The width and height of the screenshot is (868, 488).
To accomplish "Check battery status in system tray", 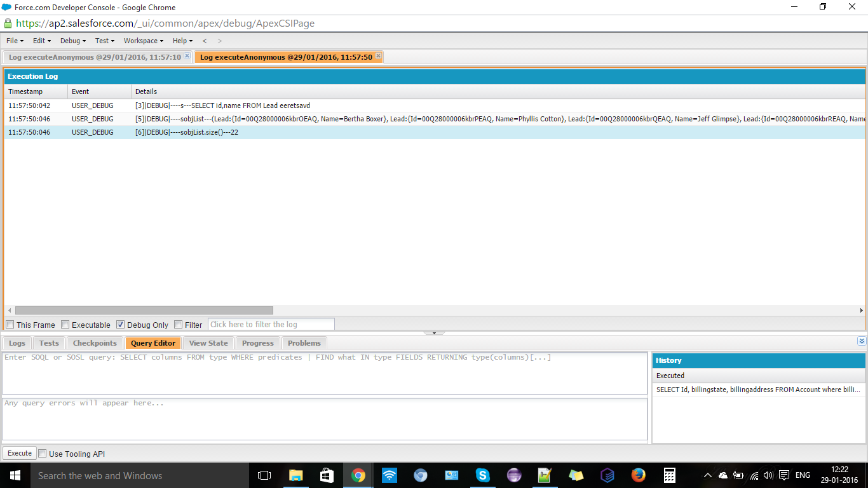I will (738, 475).
